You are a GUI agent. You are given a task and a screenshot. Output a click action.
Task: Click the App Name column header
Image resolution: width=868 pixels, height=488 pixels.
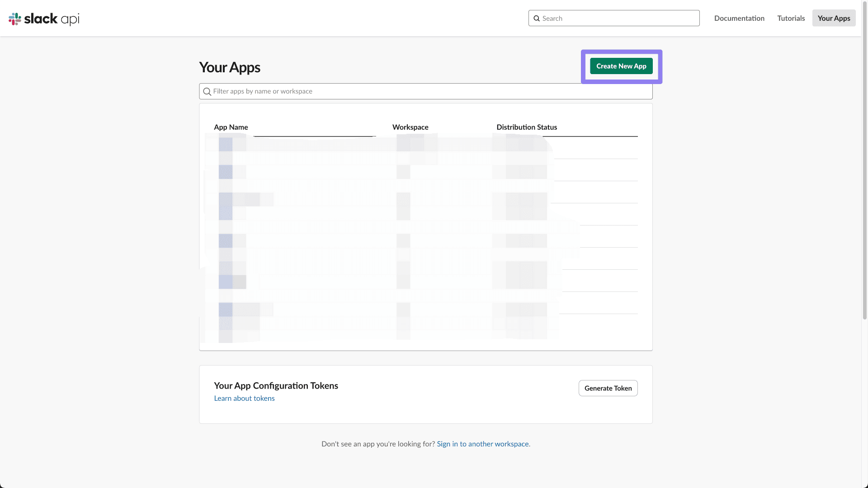pyautogui.click(x=231, y=127)
